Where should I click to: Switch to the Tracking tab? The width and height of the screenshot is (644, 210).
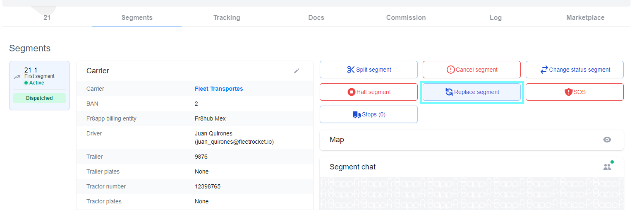point(227,17)
